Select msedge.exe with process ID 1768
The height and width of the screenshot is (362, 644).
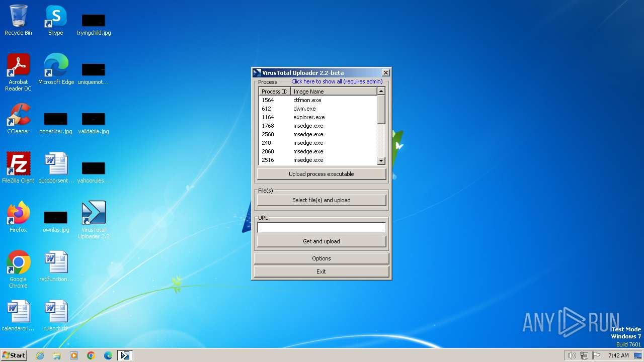318,126
